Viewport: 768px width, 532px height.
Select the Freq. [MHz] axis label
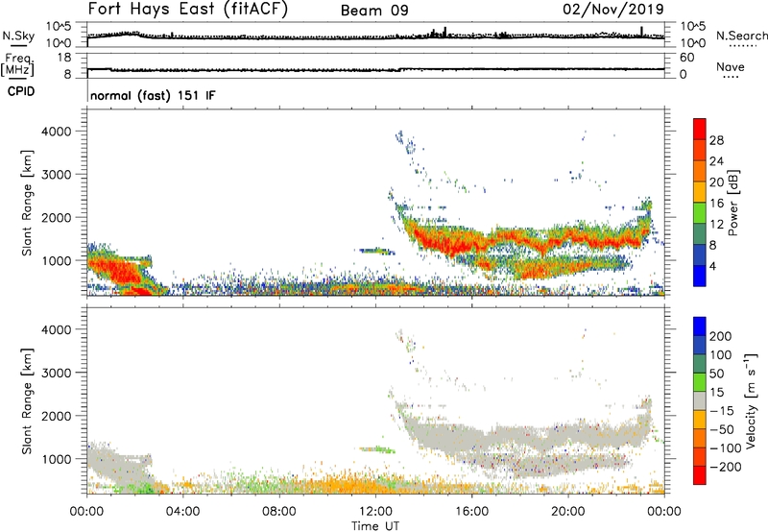pos(17,64)
